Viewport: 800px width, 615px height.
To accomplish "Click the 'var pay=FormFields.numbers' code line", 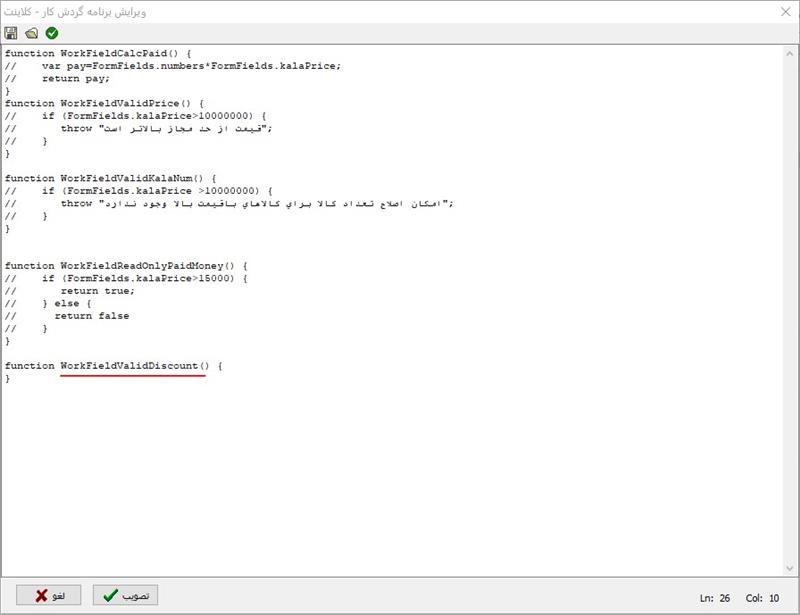I will tap(190, 66).
